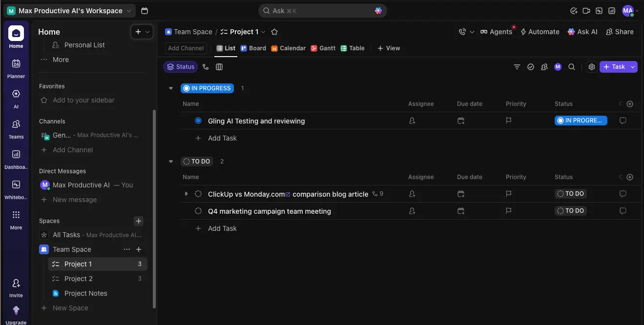Open the subtasks link icon beside Status
The width and height of the screenshot is (644, 325).
click(x=206, y=67)
